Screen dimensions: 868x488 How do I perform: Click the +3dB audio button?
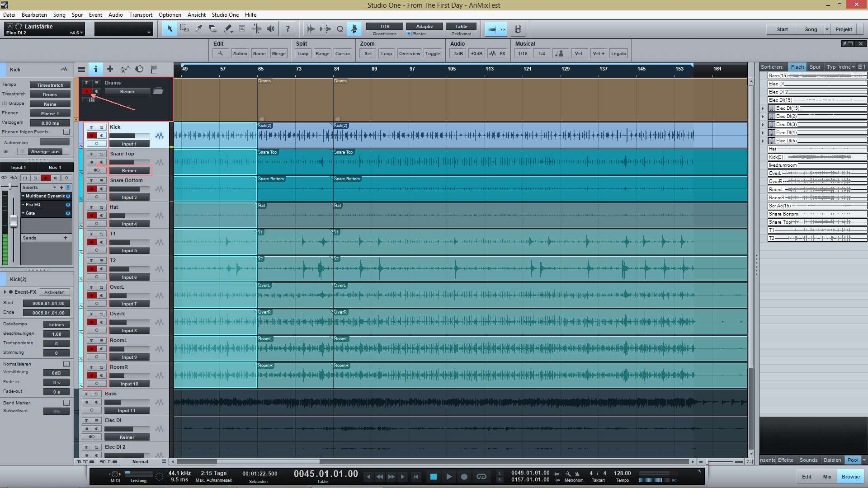pyautogui.click(x=476, y=53)
